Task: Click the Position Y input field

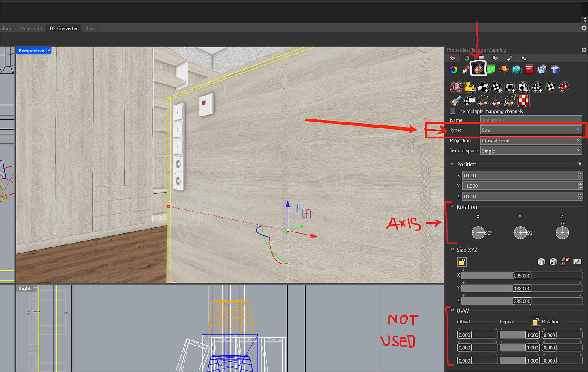Action: coord(520,185)
